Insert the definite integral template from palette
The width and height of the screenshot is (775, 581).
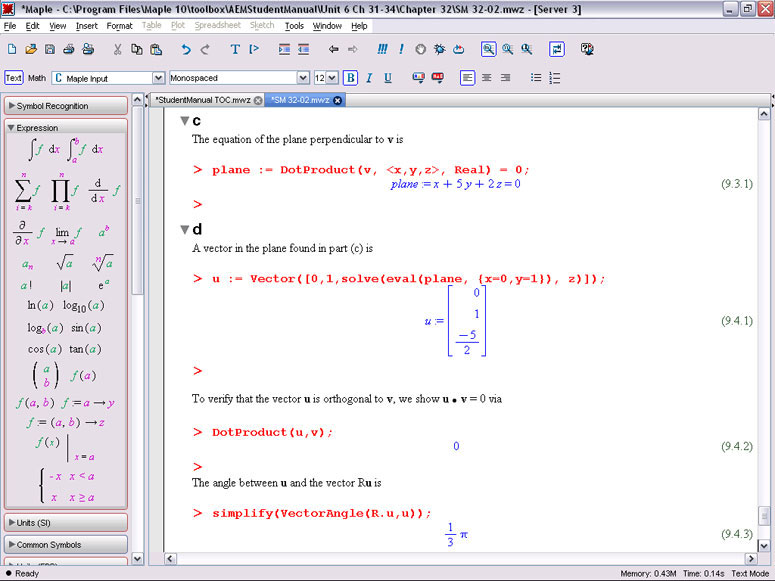pos(84,149)
